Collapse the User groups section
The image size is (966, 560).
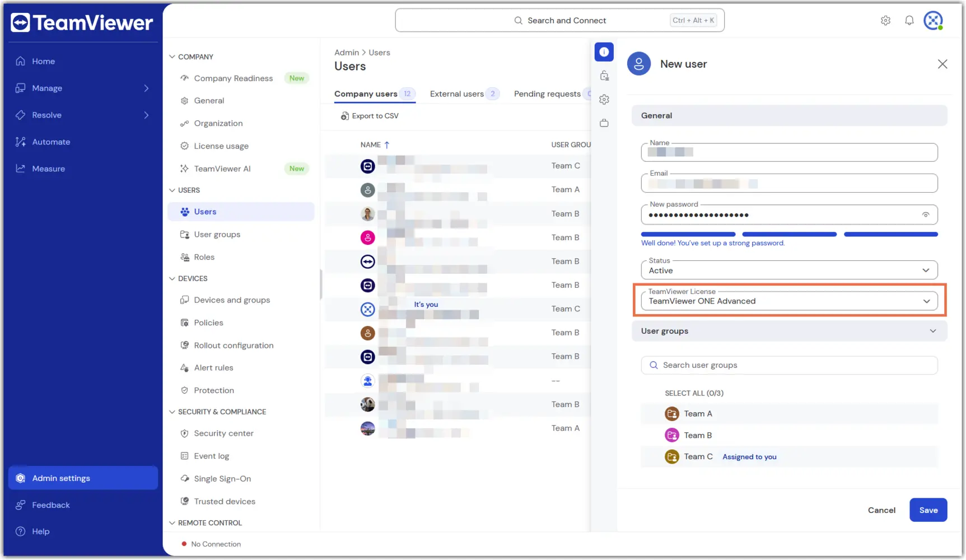point(933,331)
